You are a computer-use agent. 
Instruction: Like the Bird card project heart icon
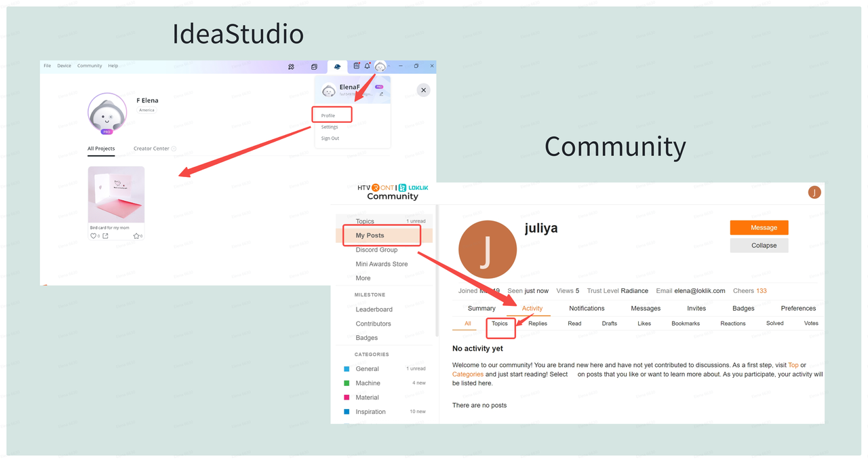(x=94, y=236)
